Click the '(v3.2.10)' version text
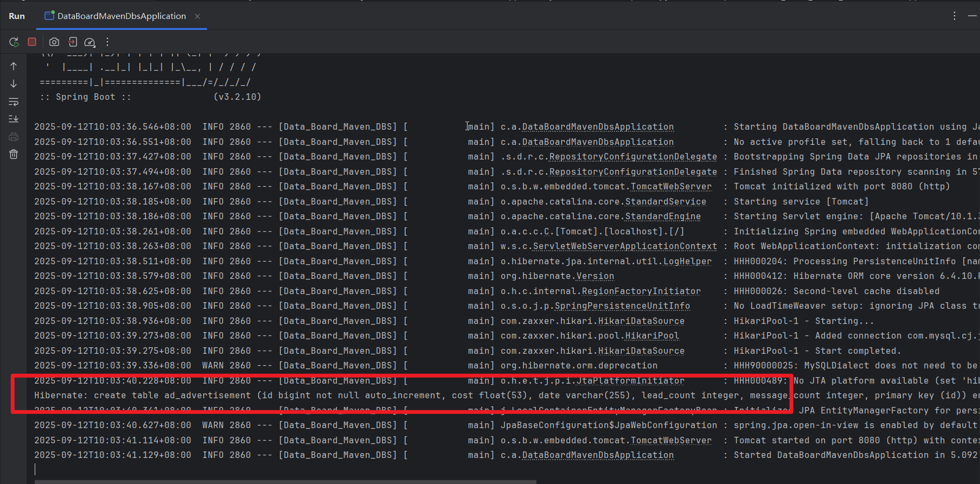Viewport: 980px width, 484px height. [x=238, y=97]
